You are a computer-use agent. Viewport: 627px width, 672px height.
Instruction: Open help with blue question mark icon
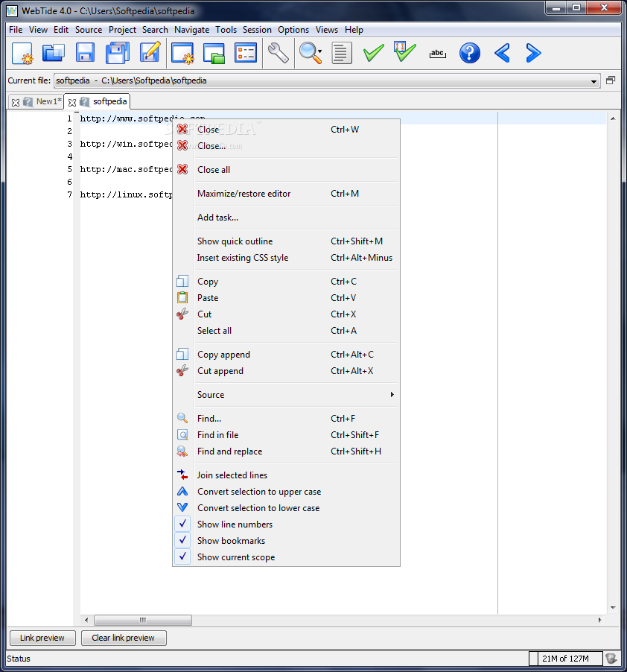(469, 53)
